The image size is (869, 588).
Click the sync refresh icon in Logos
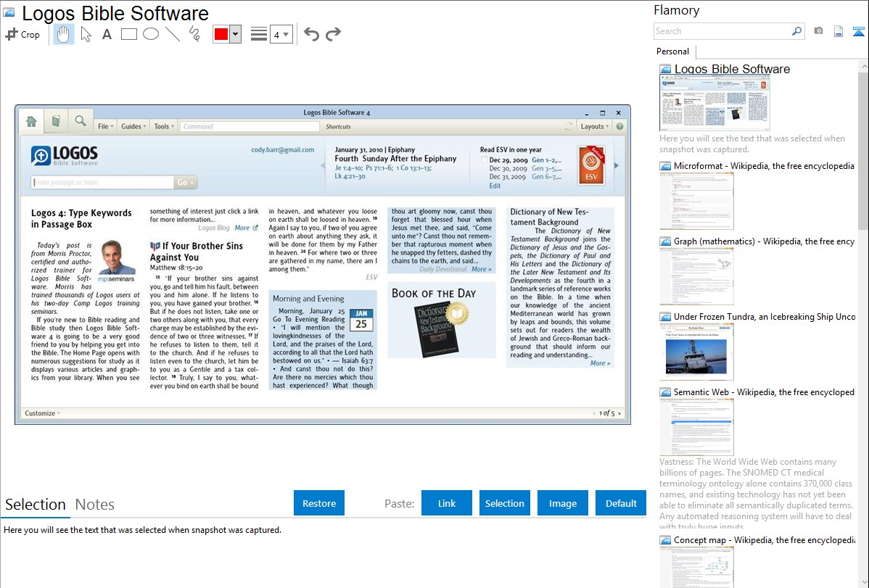tap(569, 126)
